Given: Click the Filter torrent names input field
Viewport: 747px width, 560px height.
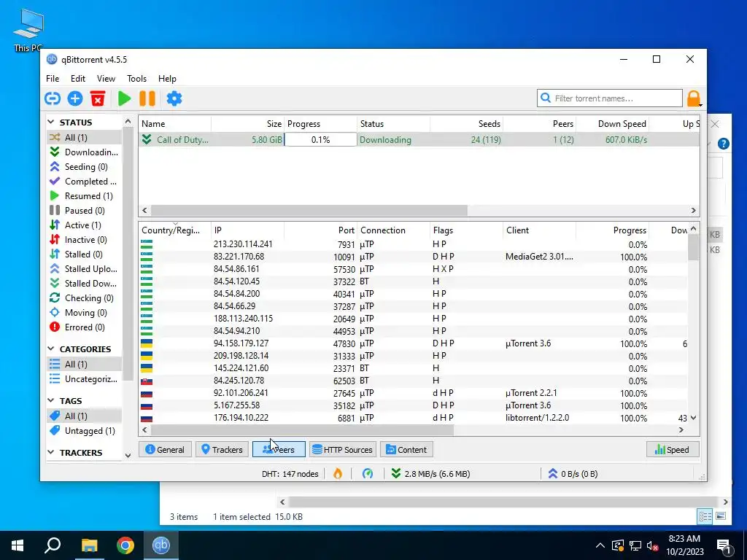Looking at the screenshot, I should pyautogui.click(x=610, y=98).
